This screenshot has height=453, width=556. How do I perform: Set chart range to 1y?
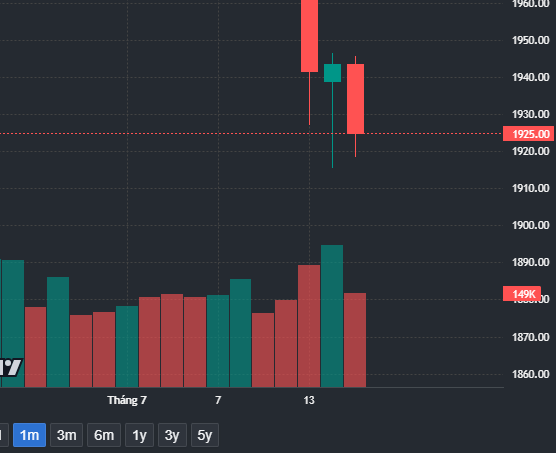tap(139, 435)
